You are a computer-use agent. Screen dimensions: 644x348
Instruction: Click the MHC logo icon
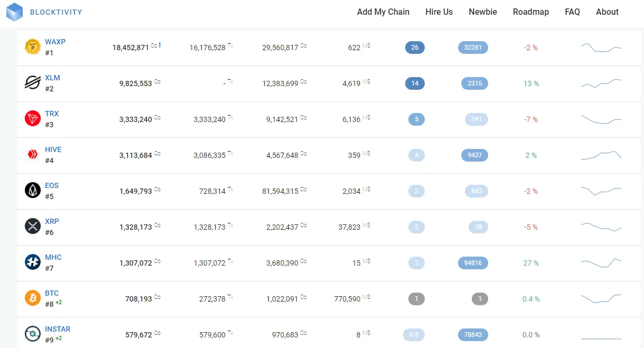(33, 262)
